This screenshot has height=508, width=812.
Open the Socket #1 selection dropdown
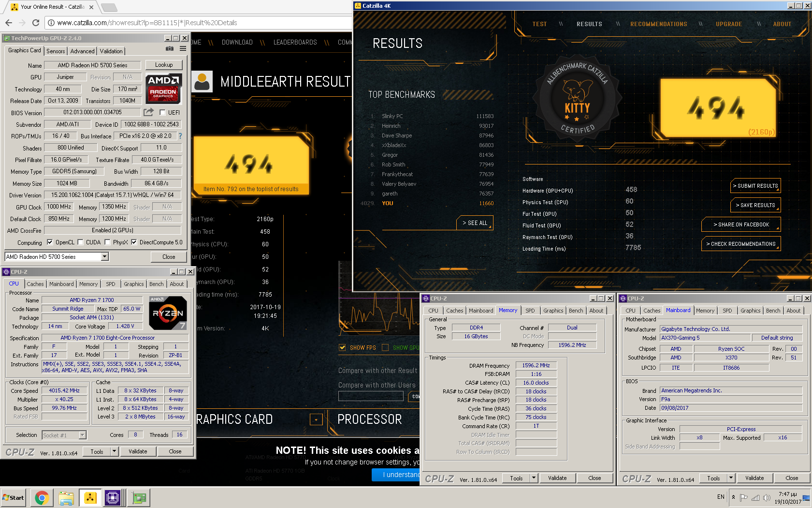(82, 435)
